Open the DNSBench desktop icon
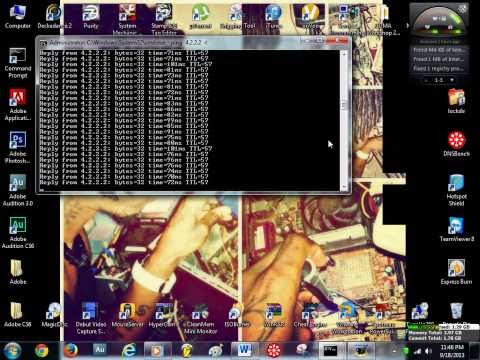 coord(456,144)
